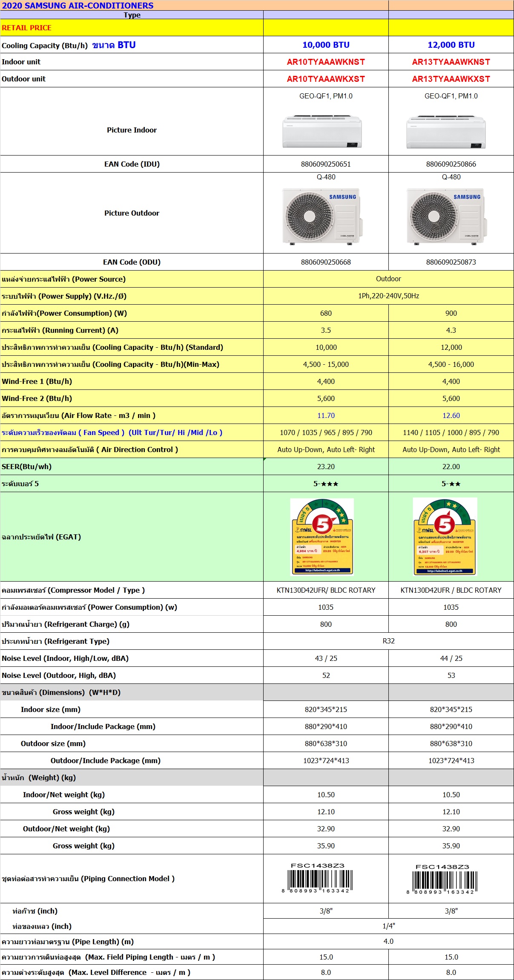Select the 'Outdoor size (mm)' label
This screenshot has height=980, width=514.
[x=53, y=744]
